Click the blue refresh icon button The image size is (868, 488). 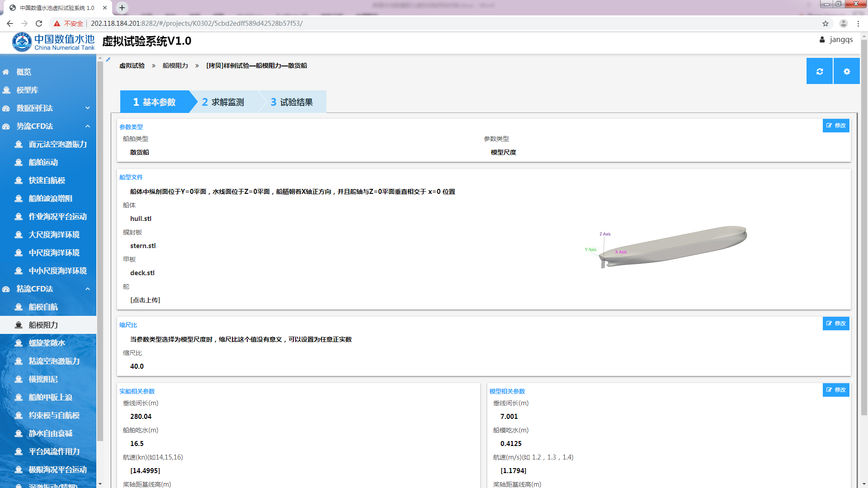pos(819,71)
